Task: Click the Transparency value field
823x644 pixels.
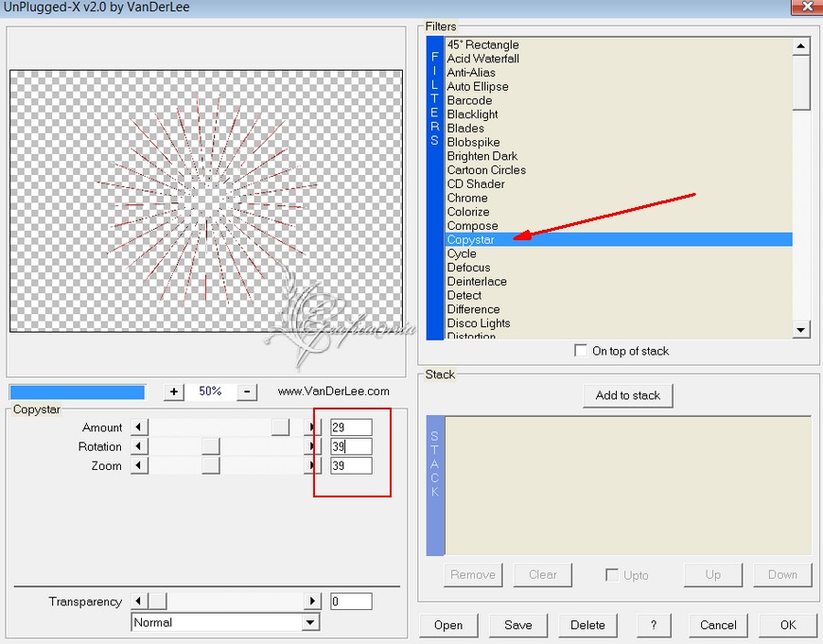Action: (x=351, y=600)
